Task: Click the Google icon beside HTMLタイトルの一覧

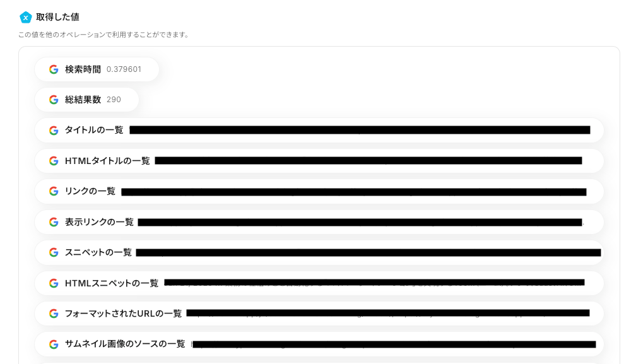Action: point(54,161)
